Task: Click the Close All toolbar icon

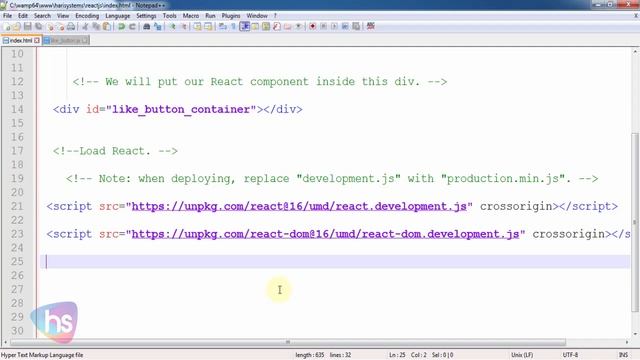Action: tap(60, 27)
